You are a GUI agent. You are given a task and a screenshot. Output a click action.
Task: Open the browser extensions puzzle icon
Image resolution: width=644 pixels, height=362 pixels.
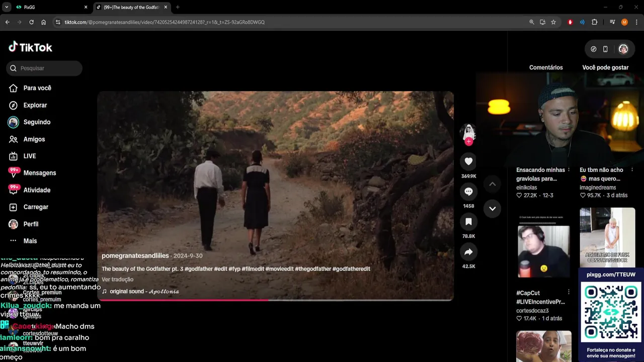pos(594,22)
